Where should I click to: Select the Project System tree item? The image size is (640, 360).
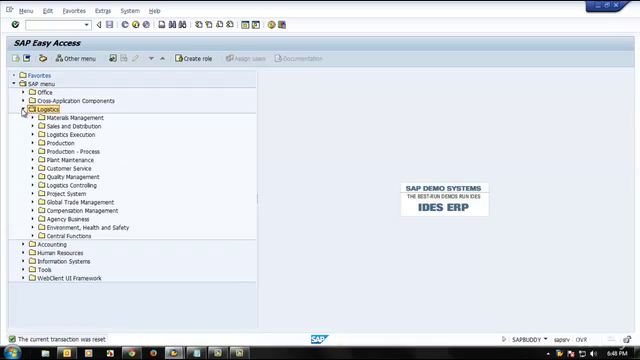pos(66,194)
